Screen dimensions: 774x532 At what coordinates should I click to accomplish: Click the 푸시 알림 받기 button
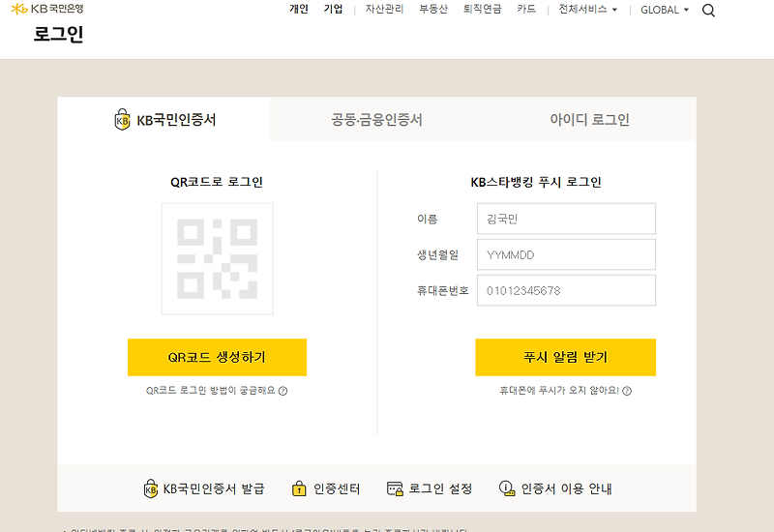pos(566,357)
